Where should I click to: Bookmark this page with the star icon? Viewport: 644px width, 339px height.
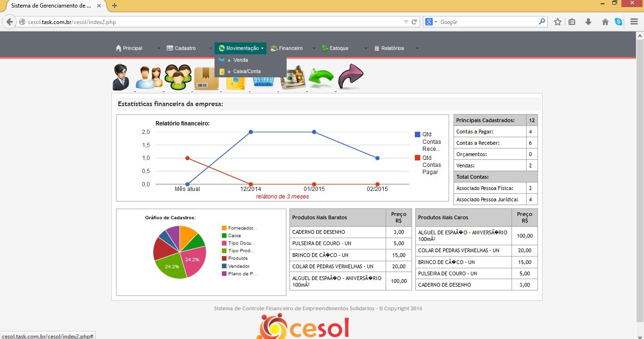click(558, 22)
